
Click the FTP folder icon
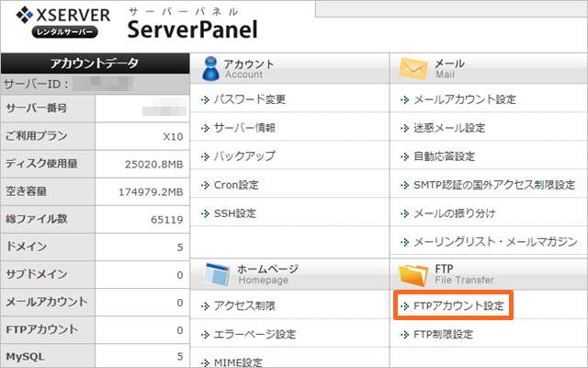tap(414, 273)
